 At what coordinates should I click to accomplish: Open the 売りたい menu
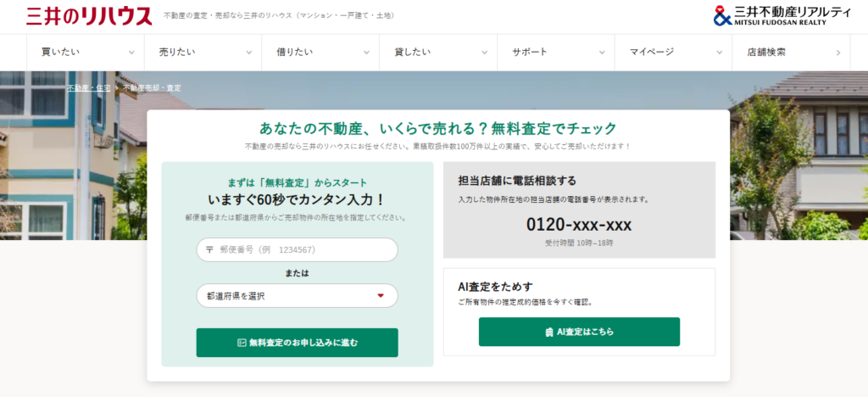pyautogui.click(x=203, y=53)
